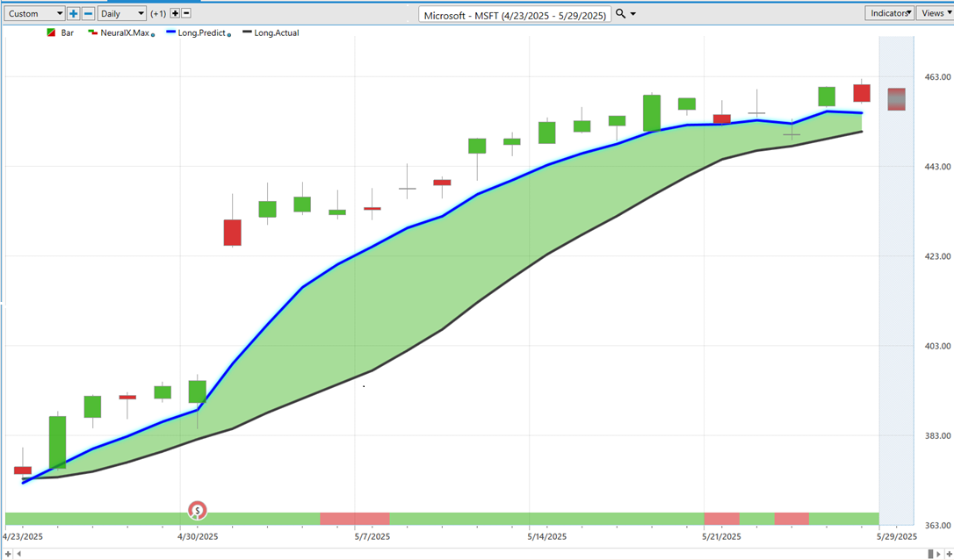Open the Indicators menu
Screen dimensions: 954x560
[x=889, y=13]
